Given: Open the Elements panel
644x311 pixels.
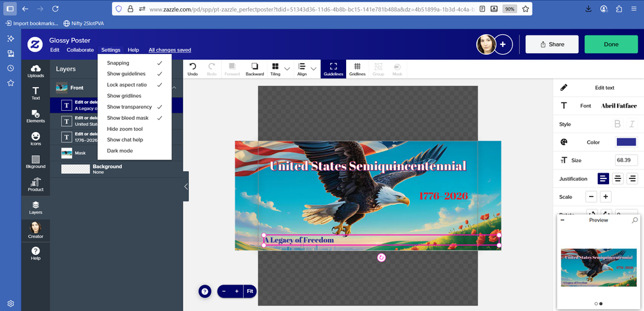Looking at the screenshot, I should pos(35,116).
